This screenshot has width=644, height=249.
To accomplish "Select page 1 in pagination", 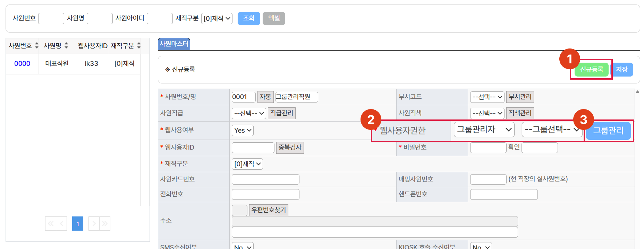I will click(x=78, y=224).
